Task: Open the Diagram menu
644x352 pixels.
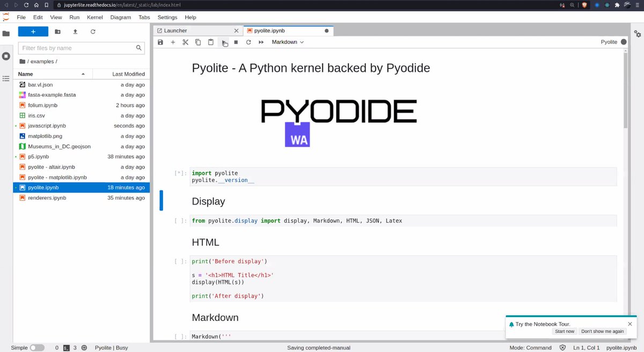Action: (120, 17)
